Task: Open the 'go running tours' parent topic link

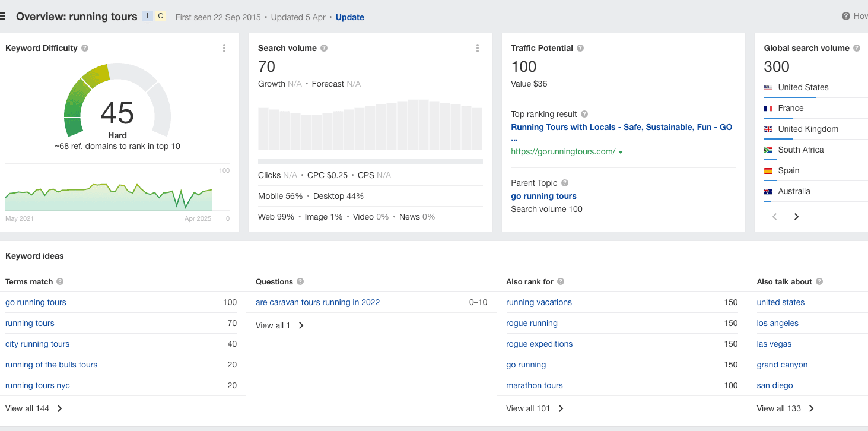Action: pyautogui.click(x=543, y=196)
